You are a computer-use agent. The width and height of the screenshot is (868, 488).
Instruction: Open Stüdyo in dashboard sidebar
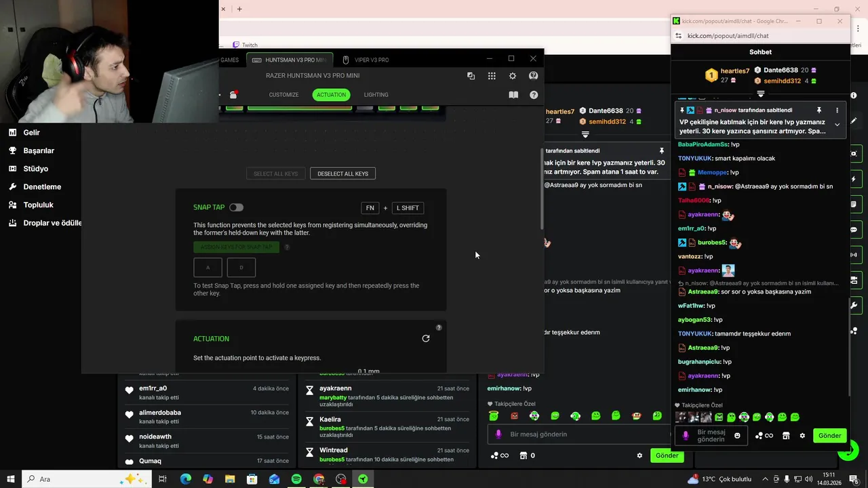[x=35, y=169]
